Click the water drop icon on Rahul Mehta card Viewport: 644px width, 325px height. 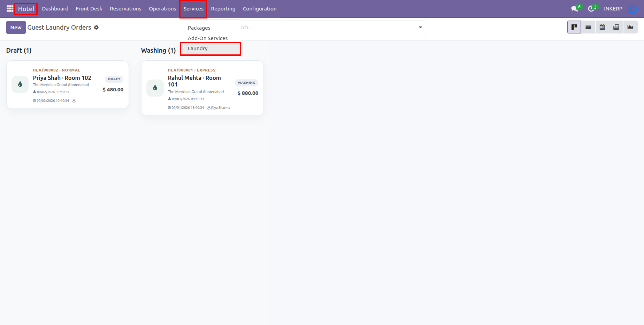[x=155, y=88]
